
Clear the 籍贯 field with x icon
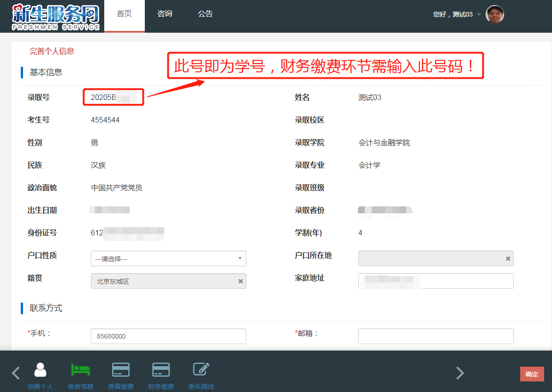(x=240, y=281)
